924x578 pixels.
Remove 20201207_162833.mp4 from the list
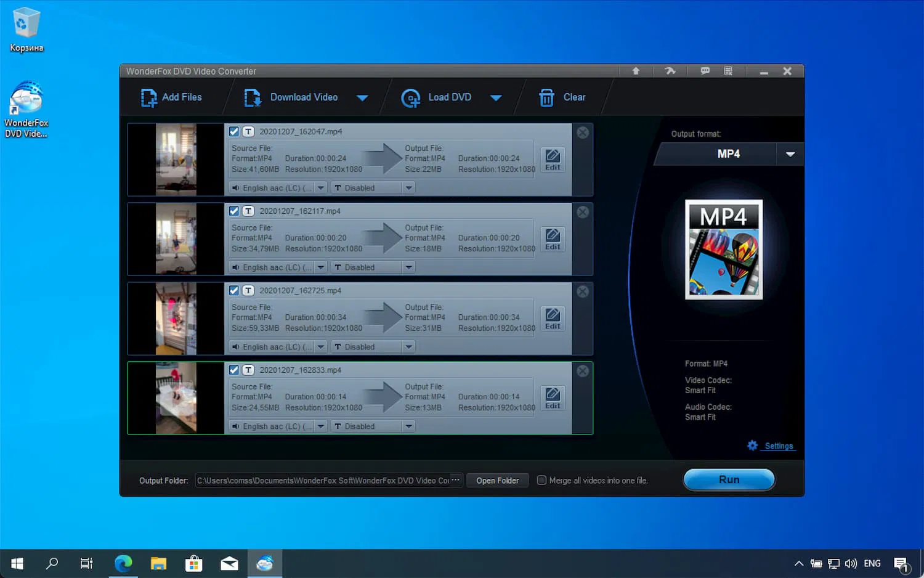[x=583, y=371]
